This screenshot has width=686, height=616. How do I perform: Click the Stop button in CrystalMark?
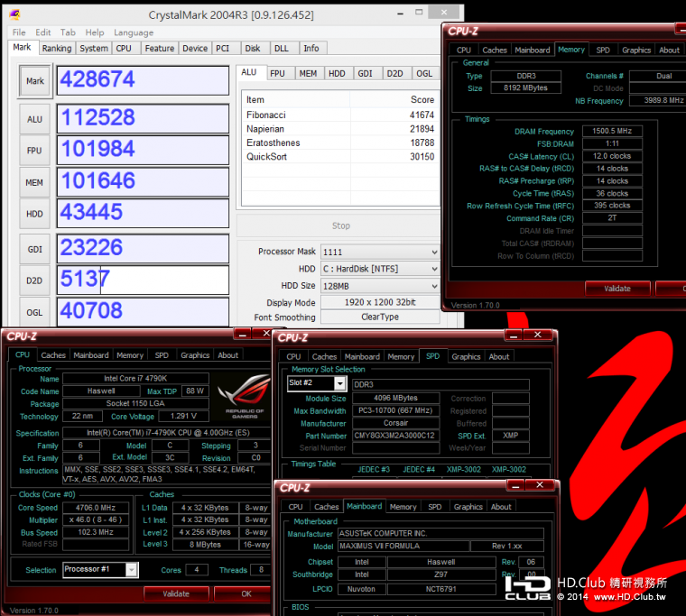(x=340, y=225)
